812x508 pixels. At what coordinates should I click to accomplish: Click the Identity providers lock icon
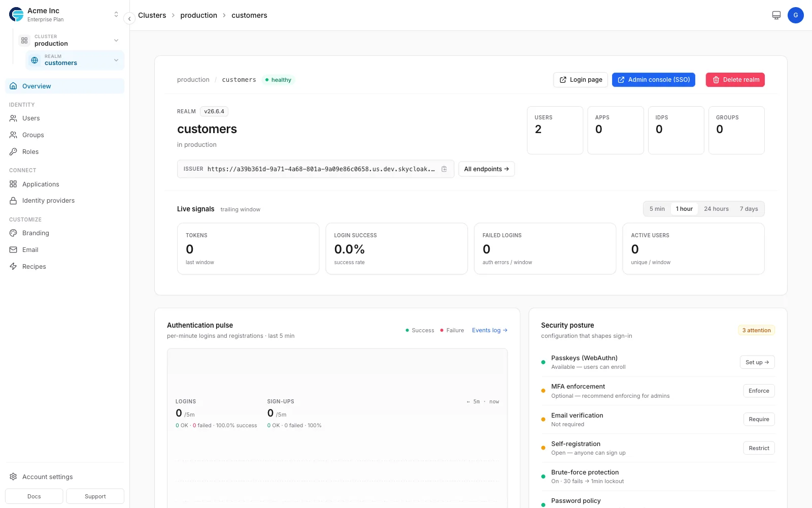(13, 201)
